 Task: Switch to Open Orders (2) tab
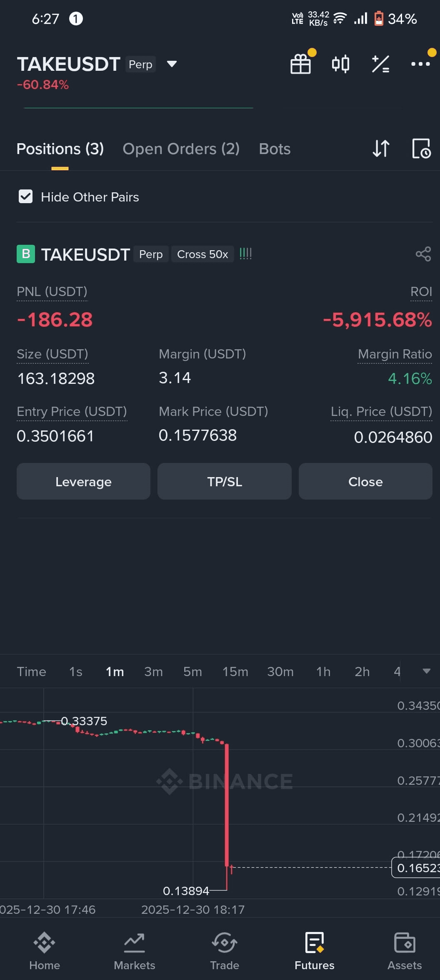tap(181, 149)
